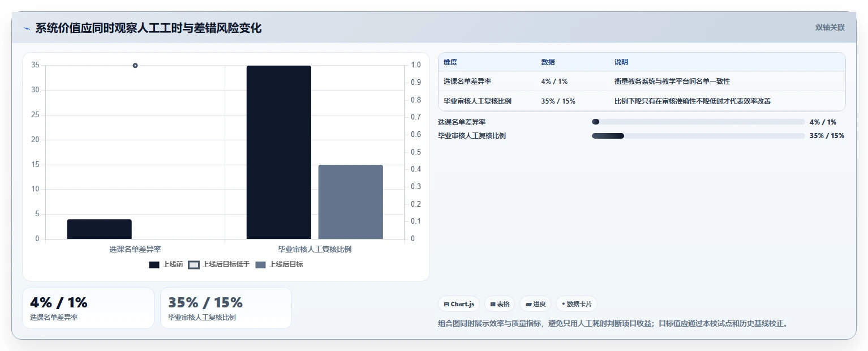Click the 毕业审核人工复核比例 x-axis label

tap(315, 249)
